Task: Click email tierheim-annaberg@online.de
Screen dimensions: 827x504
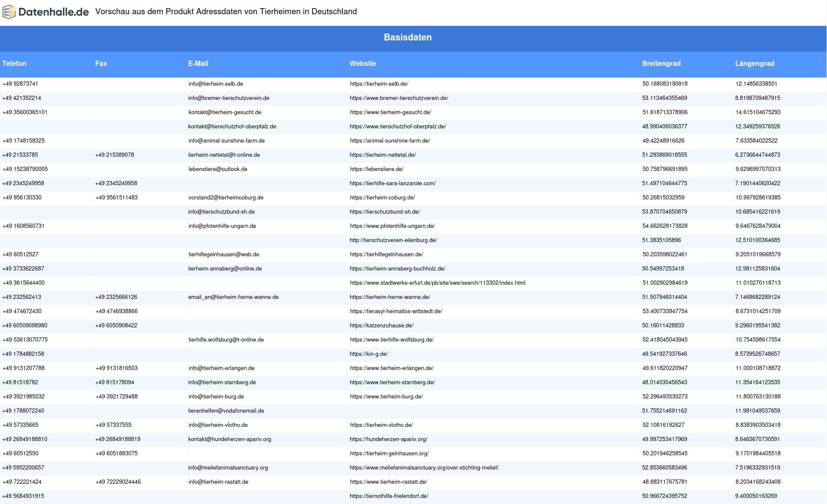Action: [225, 269]
